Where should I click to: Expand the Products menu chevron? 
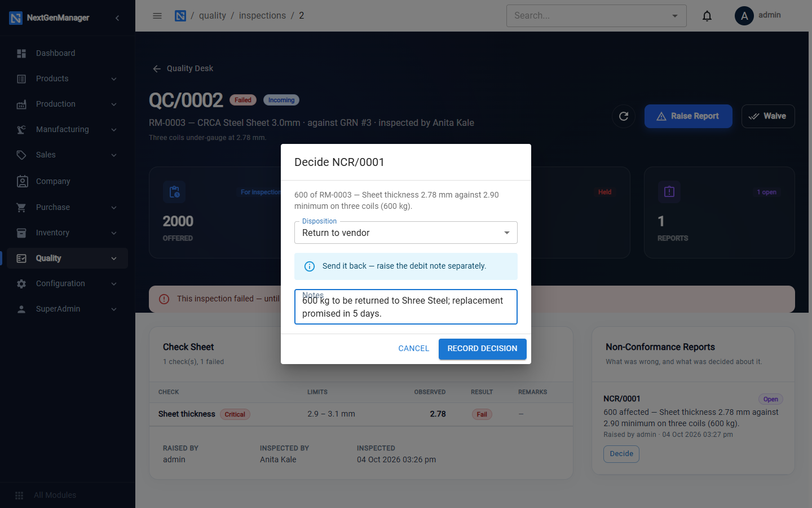pos(114,79)
